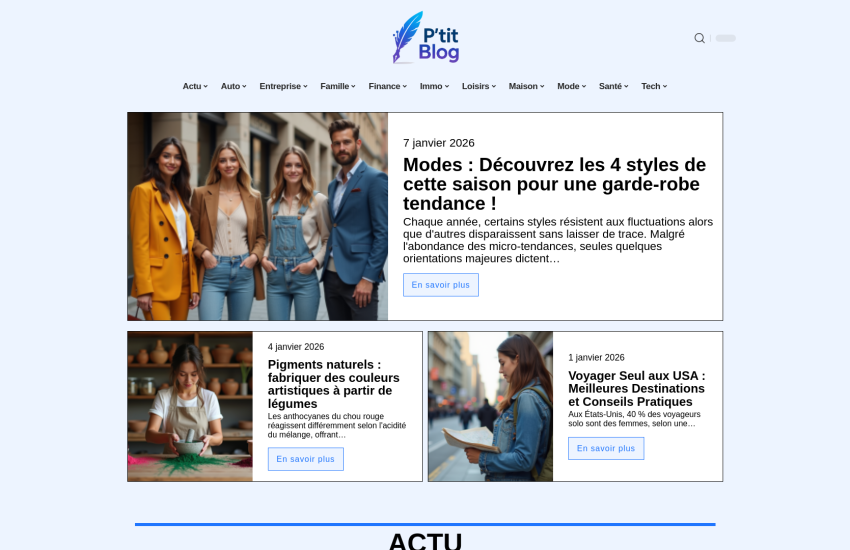Open the Tech menu dropdown
The image size is (850, 550).
pos(654,86)
